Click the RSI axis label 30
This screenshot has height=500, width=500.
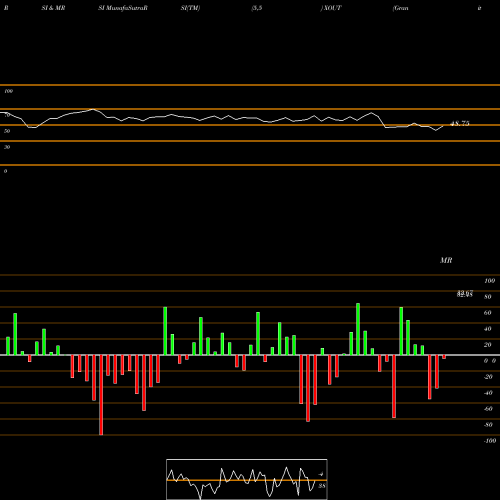point(7,147)
